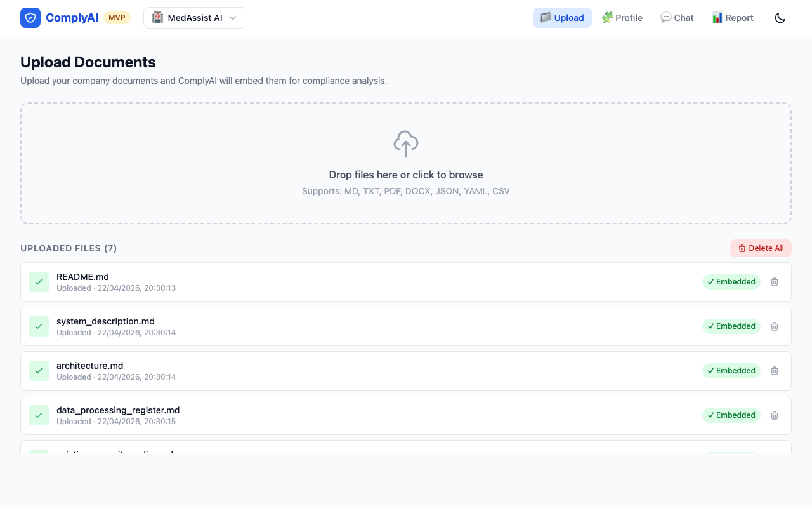Click the Embedded badge on architecture.md
The image size is (812, 508).
(x=731, y=371)
